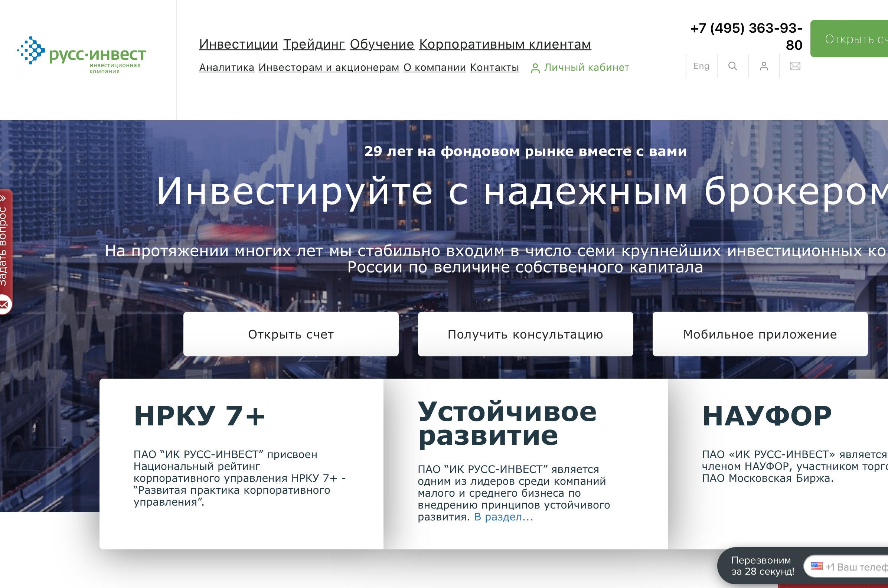Click the НАУФОР heading
888x588 pixels.
pyautogui.click(x=767, y=416)
